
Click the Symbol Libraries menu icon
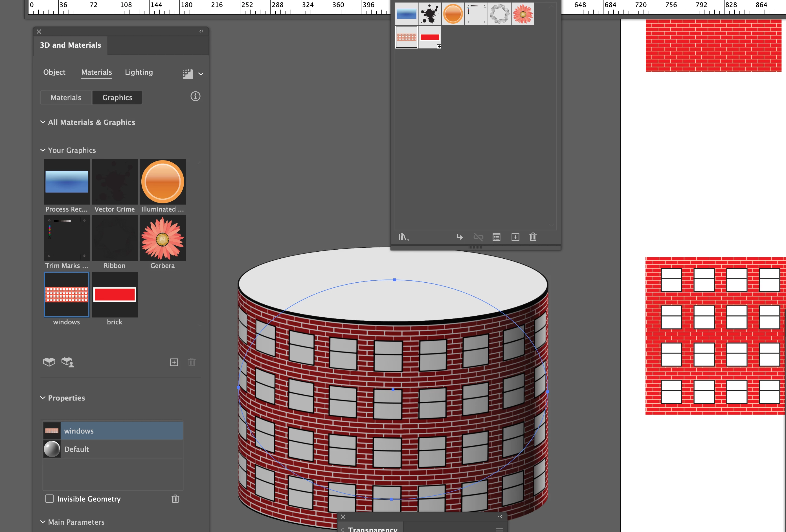403,237
